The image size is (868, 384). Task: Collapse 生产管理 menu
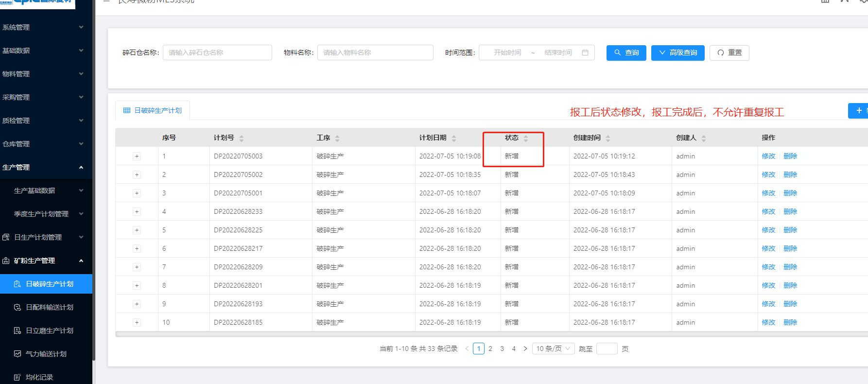click(x=46, y=167)
